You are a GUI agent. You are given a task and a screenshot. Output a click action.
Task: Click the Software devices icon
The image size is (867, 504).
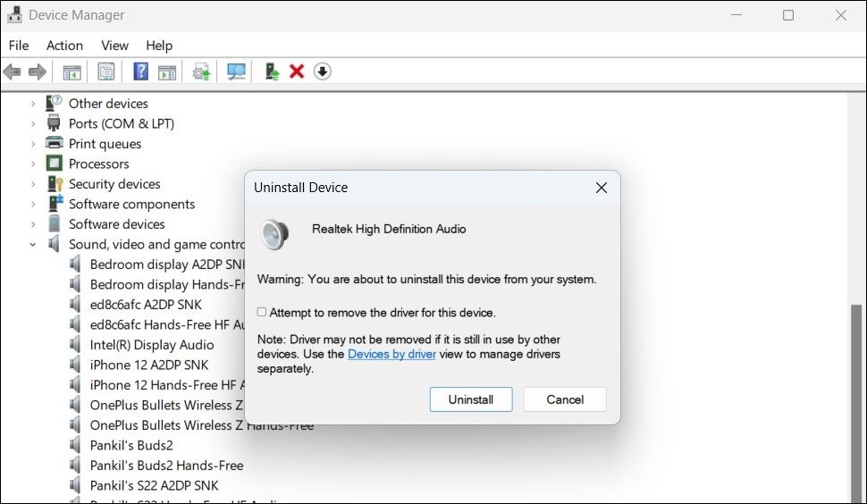(55, 223)
